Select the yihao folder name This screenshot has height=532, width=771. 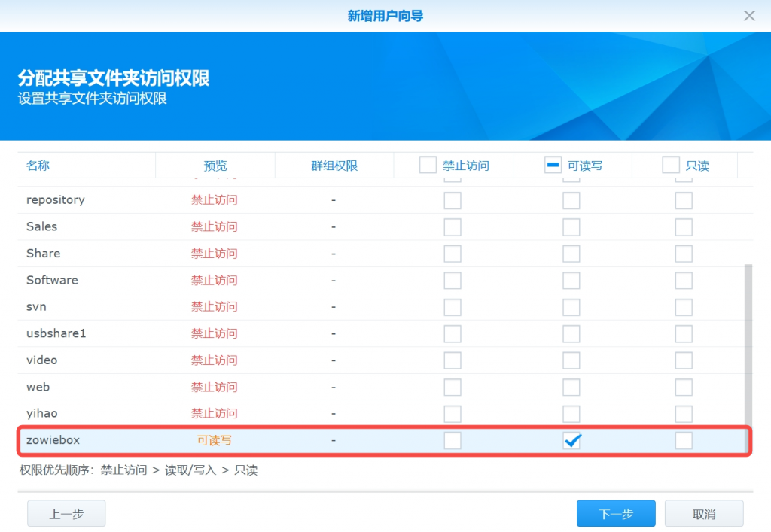coord(42,414)
